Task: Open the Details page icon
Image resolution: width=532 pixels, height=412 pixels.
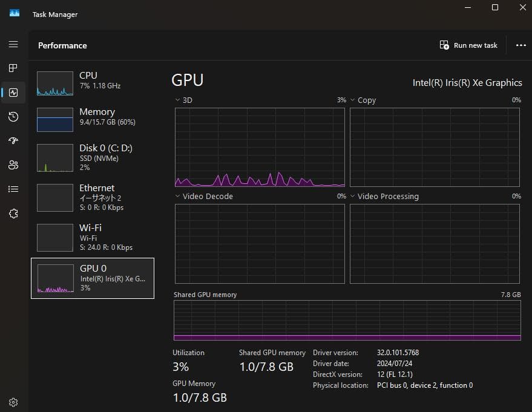Action: click(13, 189)
